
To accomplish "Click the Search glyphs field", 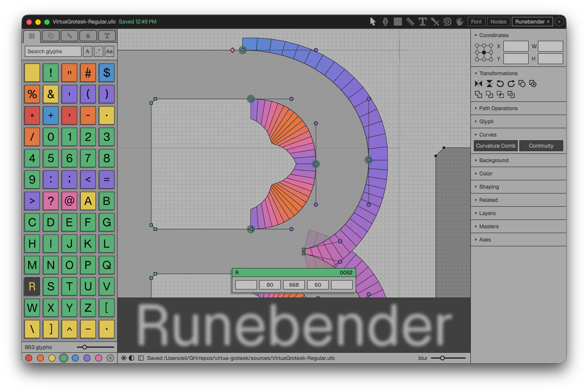I will click(x=53, y=51).
